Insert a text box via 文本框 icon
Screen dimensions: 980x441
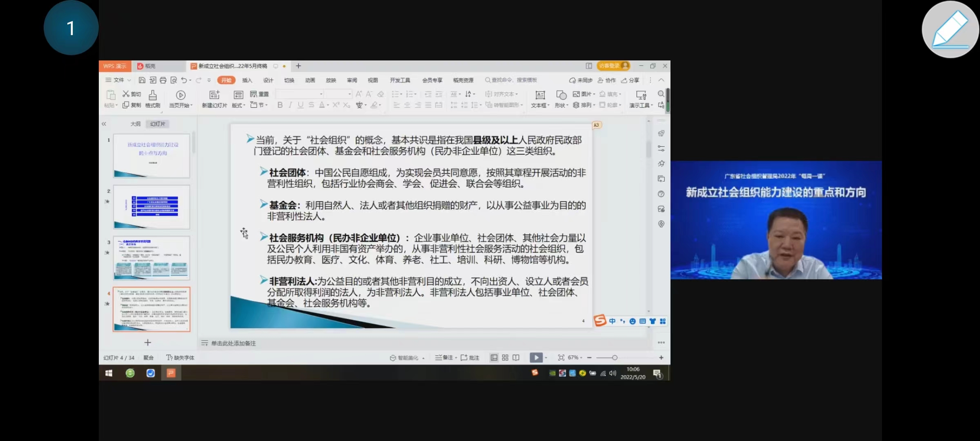[539, 99]
